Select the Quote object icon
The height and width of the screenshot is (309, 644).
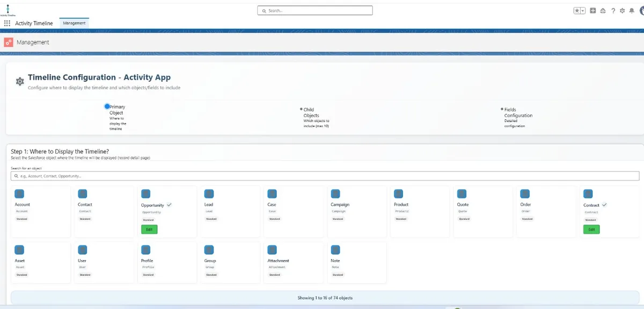pos(462,193)
